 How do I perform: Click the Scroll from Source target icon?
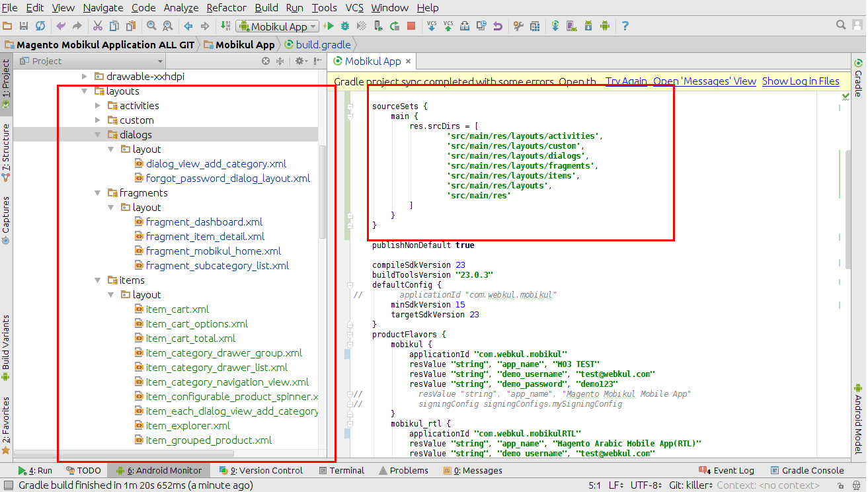click(266, 61)
